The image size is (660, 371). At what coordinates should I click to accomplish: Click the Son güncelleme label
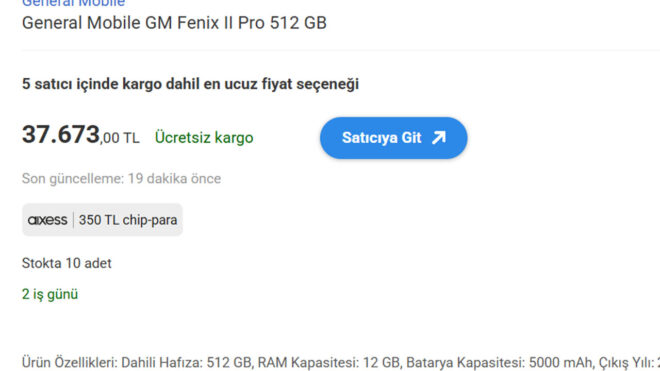click(x=73, y=179)
